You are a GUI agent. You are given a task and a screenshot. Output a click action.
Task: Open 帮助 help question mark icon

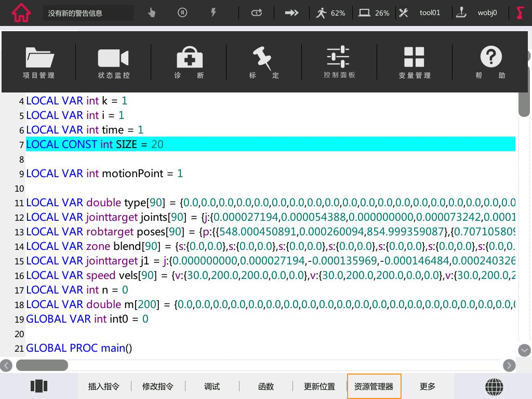490,62
